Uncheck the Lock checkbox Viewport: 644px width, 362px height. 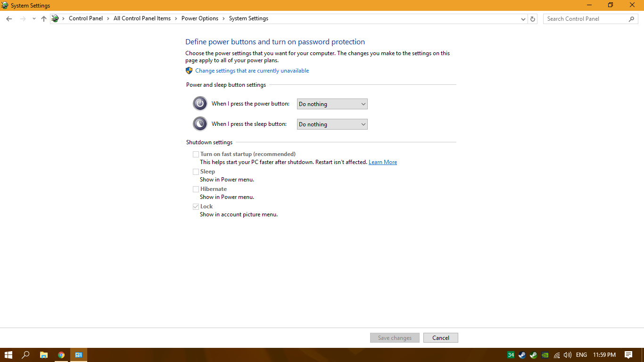pos(196,206)
